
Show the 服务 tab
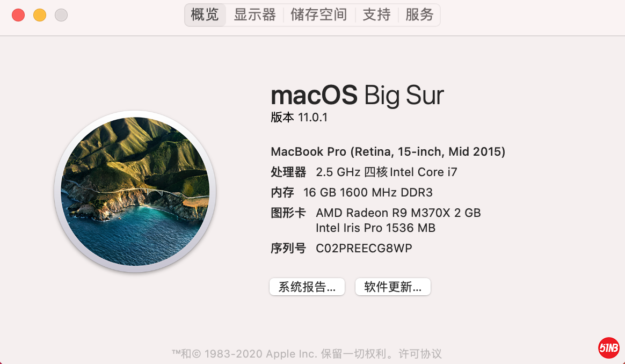coord(419,15)
